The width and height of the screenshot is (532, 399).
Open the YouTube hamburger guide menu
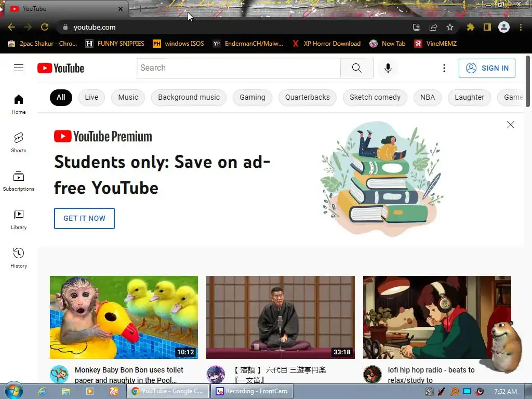(x=19, y=68)
